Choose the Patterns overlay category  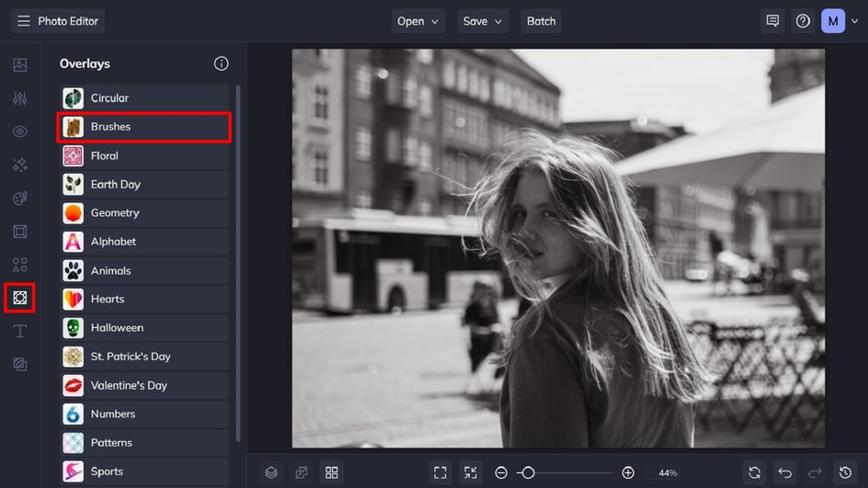[x=144, y=443]
